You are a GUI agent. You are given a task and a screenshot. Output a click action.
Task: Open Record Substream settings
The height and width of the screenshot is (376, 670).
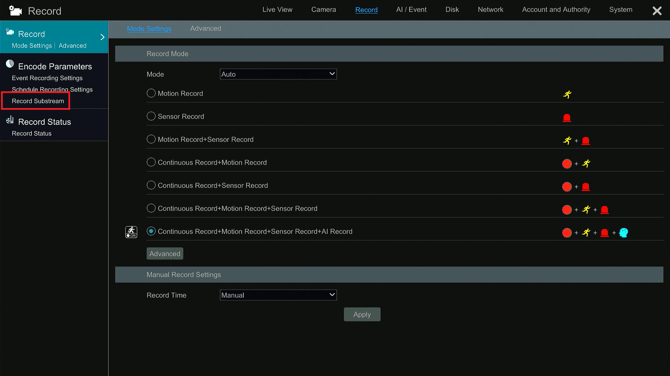tap(38, 101)
